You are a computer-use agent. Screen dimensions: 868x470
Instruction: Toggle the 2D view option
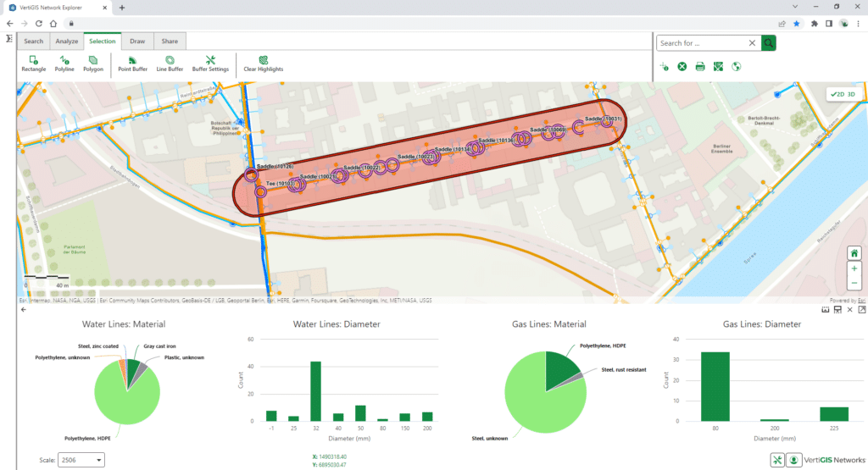(x=837, y=94)
